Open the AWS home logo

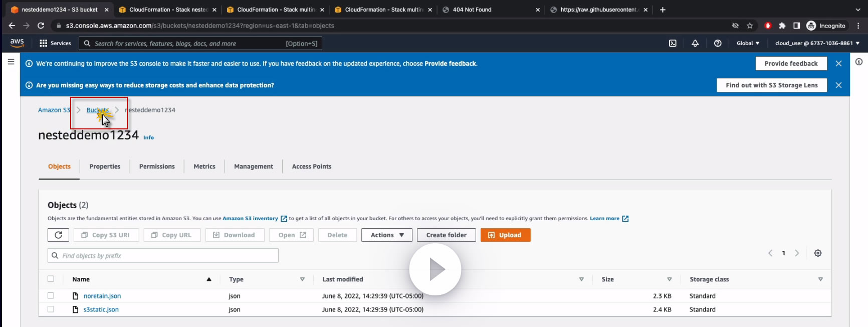(17, 43)
